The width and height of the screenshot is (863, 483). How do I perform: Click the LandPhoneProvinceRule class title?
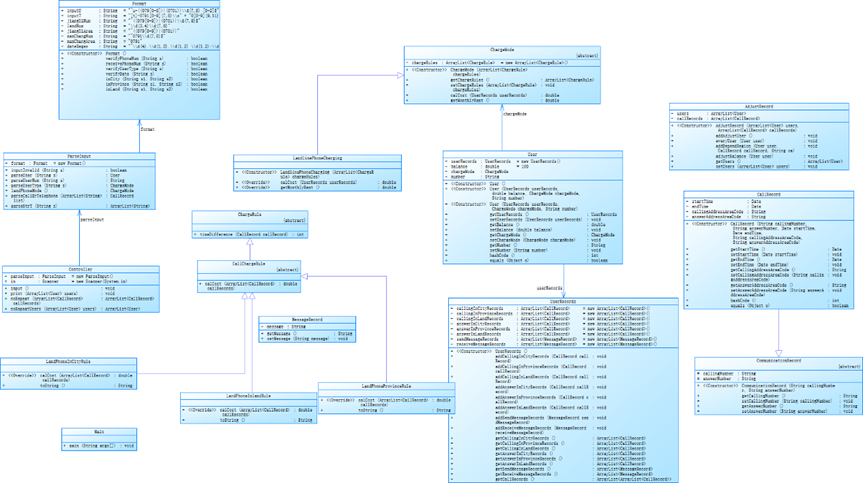pos(386,386)
